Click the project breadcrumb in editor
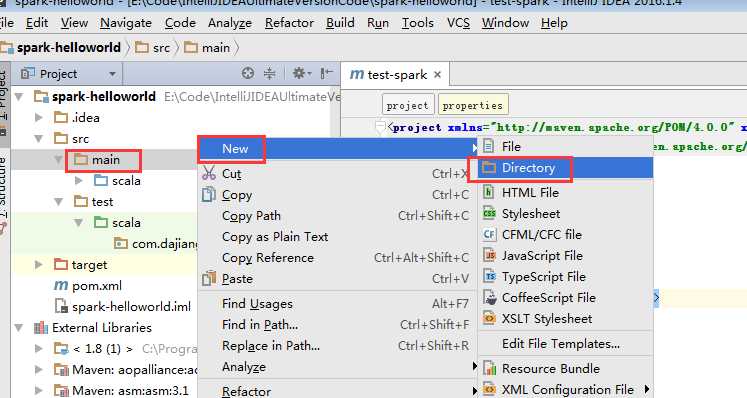Screen dimensions: 747x398 pyautogui.click(x=407, y=105)
